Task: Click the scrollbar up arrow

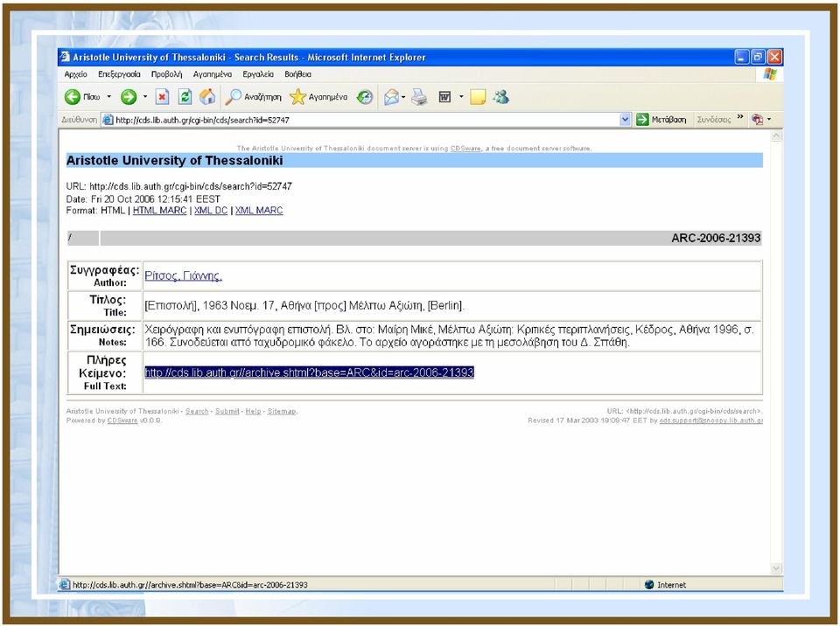Action: coord(776,136)
